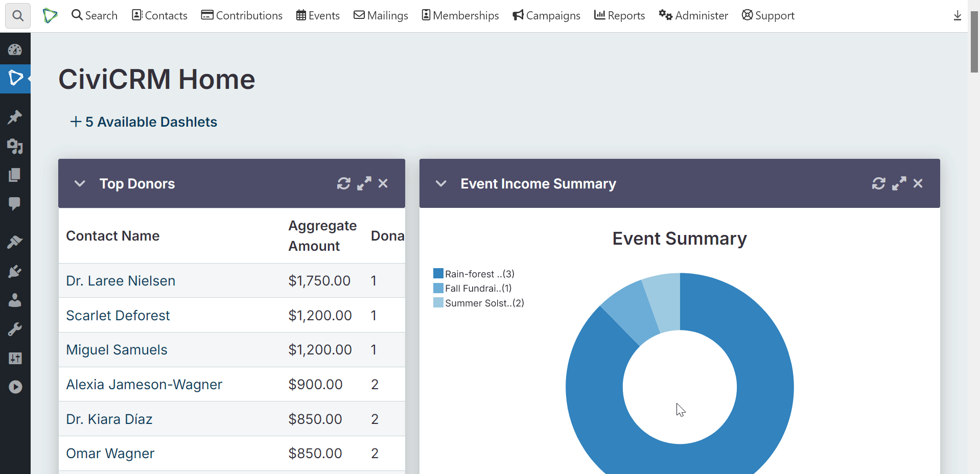Click the Rain-forest legend color swatch
This screenshot has height=474, width=980.
point(438,274)
